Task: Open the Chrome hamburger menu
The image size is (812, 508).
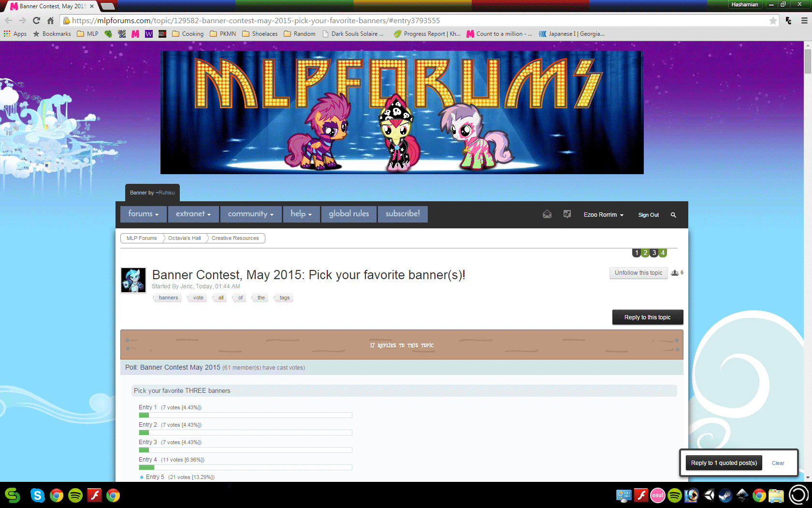Action: [x=804, y=20]
